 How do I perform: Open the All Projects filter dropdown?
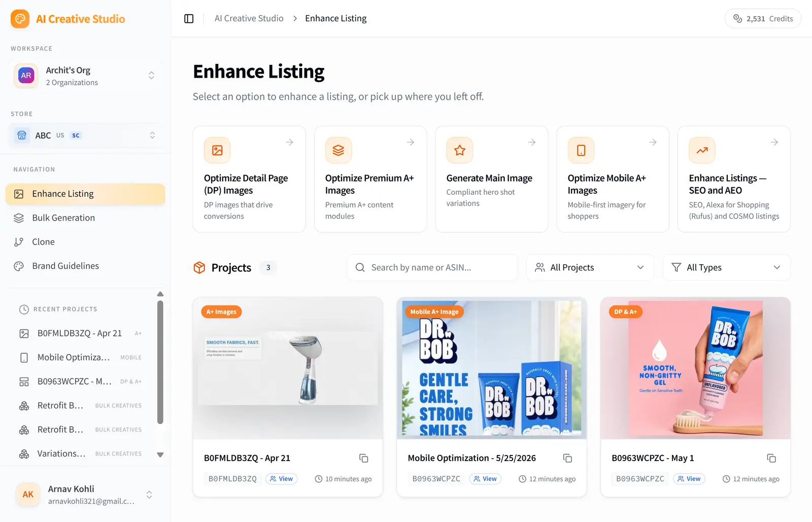590,267
